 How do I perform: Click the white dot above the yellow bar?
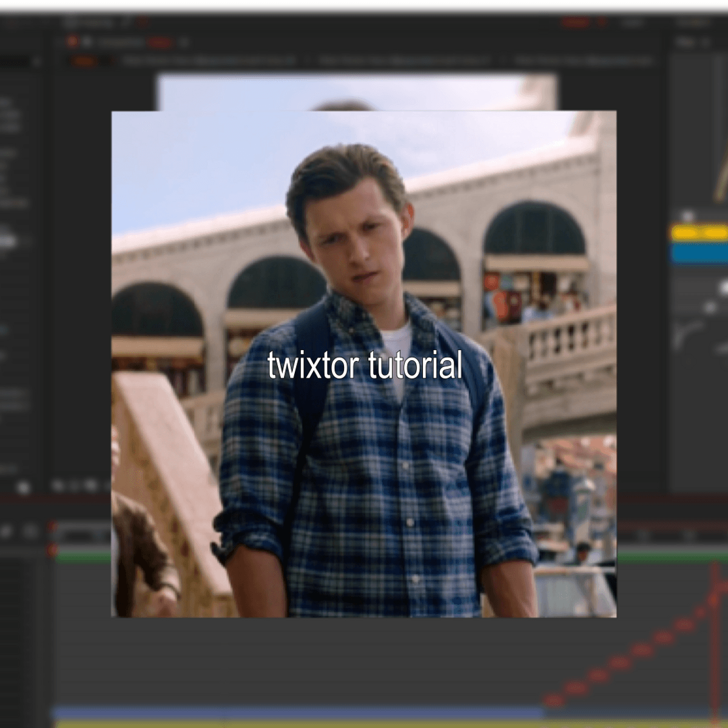[x=687, y=216]
